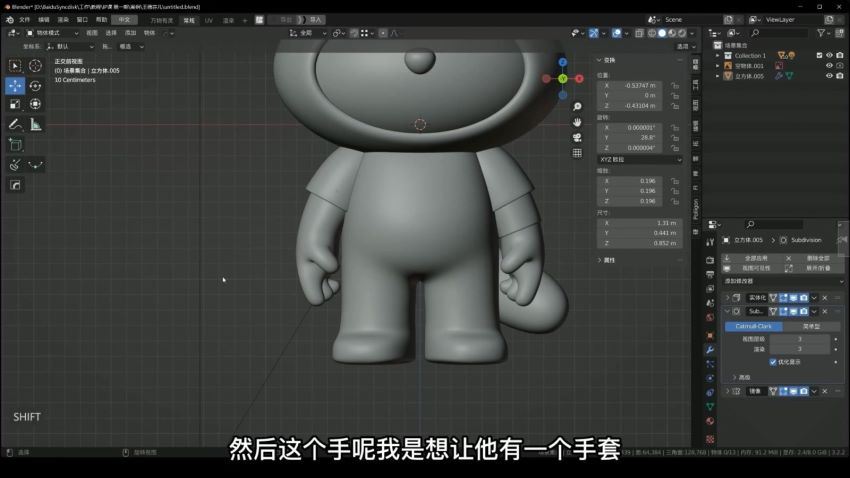Click the red X axis gizmo ball
This screenshot has height=478, width=850.
(x=579, y=79)
